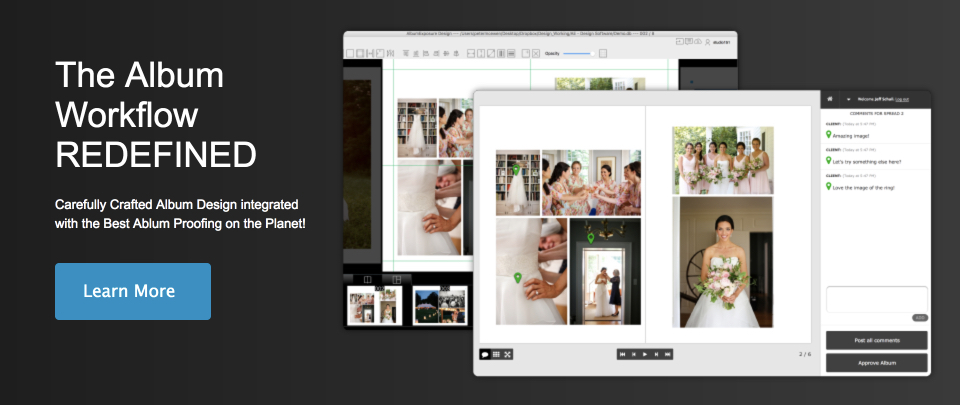Enter fullscreen with the expand arrows icon
Image resolution: width=960 pixels, height=405 pixels.
(x=508, y=354)
